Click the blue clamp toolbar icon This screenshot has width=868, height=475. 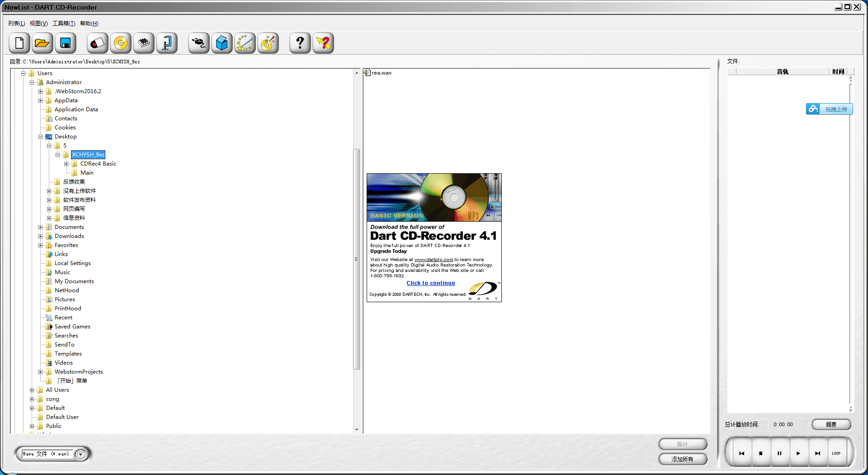pos(167,43)
